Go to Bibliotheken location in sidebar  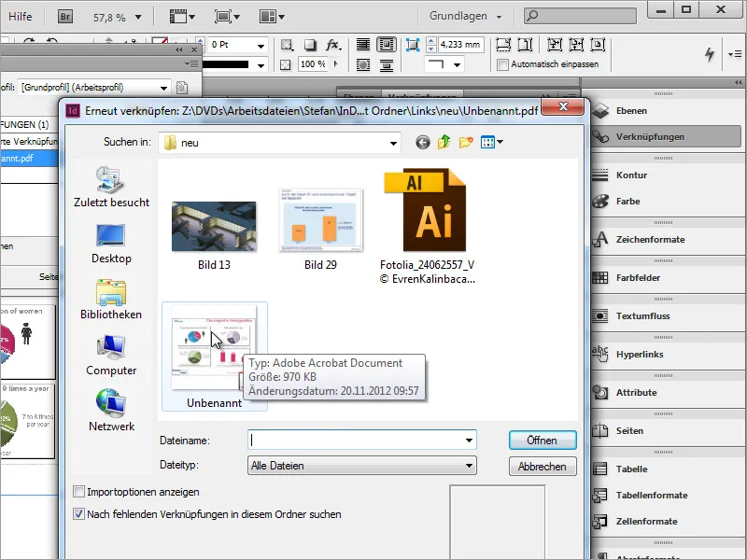coord(111,300)
